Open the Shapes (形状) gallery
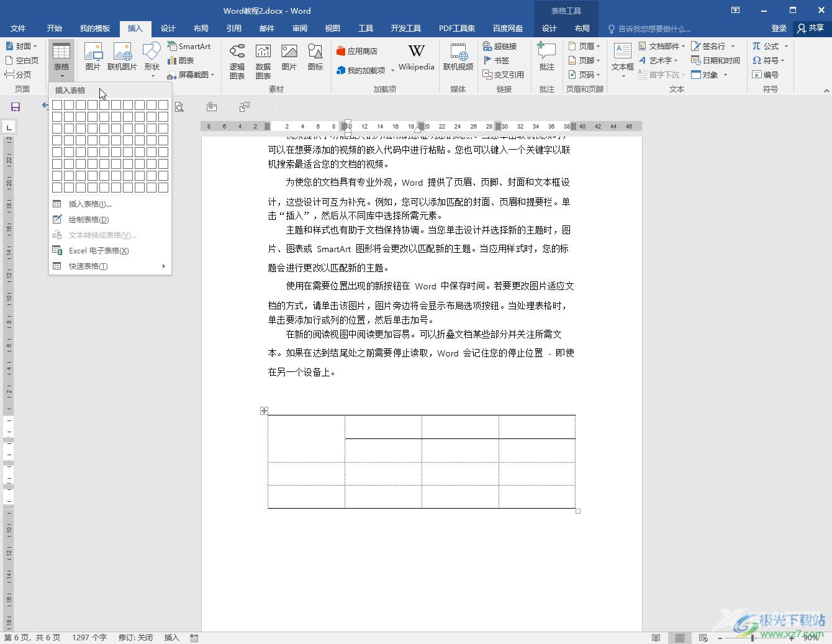Screen dimensions: 832x644 pyautogui.click(x=152, y=60)
